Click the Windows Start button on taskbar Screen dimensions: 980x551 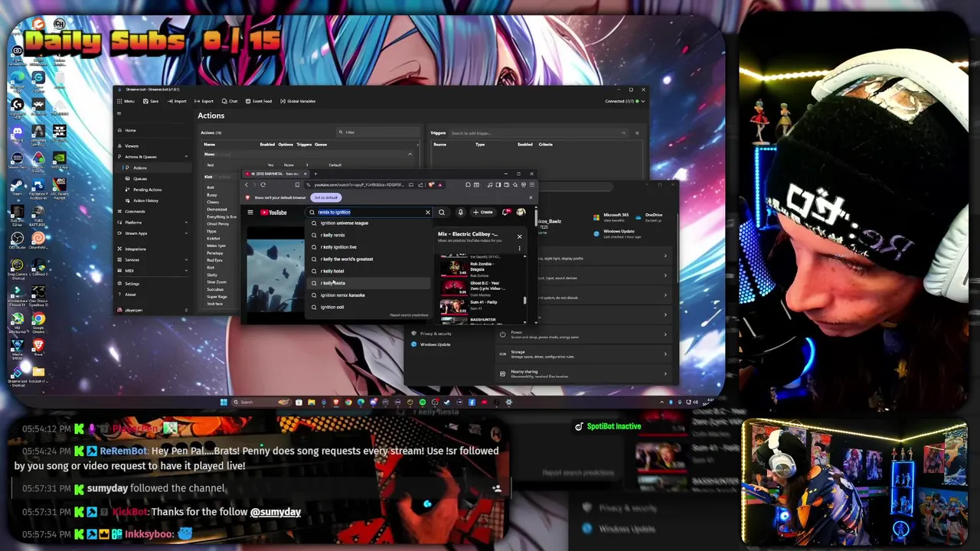(x=224, y=402)
